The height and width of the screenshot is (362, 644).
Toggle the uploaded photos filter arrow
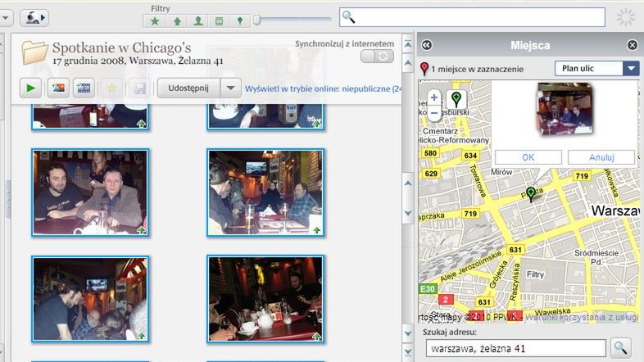(x=177, y=21)
